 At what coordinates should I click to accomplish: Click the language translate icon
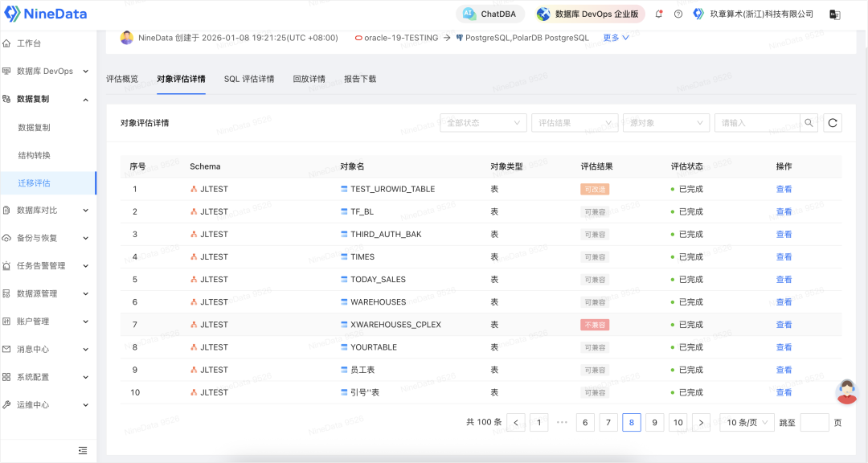point(836,14)
